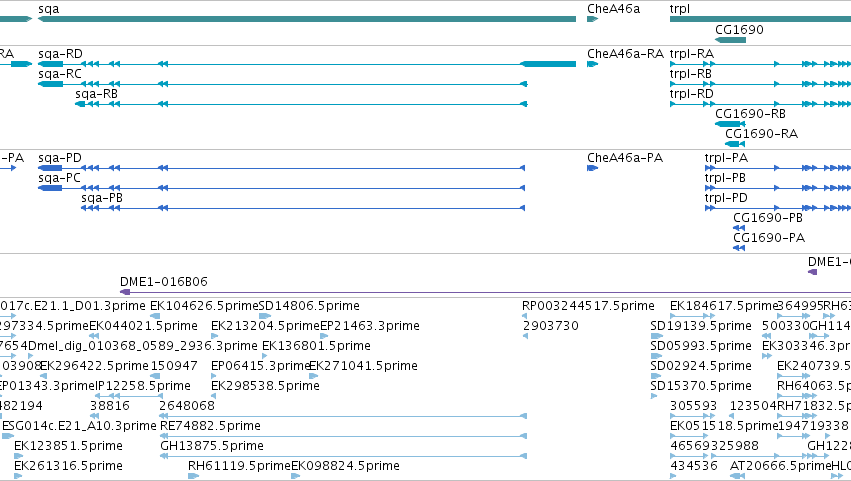The width and height of the screenshot is (851, 481).
Task: Click the trpl-RA transcript label
Action: coord(691,54)
